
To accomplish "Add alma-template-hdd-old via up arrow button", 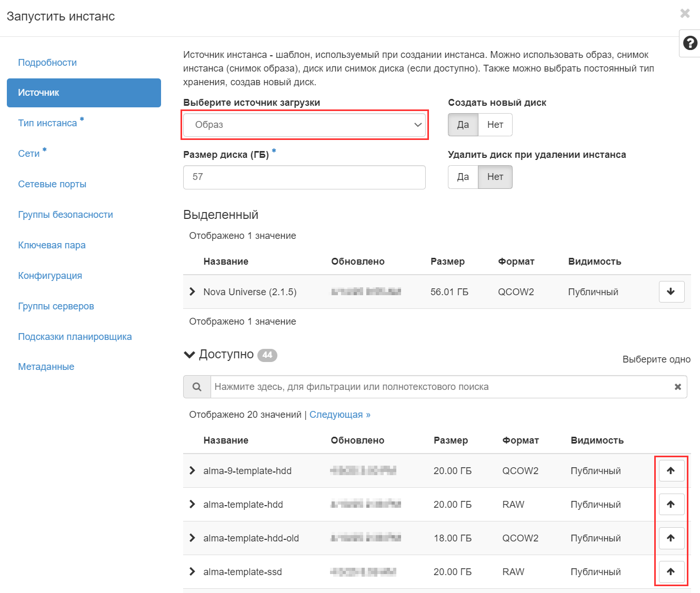I will (x=671, y=538).
